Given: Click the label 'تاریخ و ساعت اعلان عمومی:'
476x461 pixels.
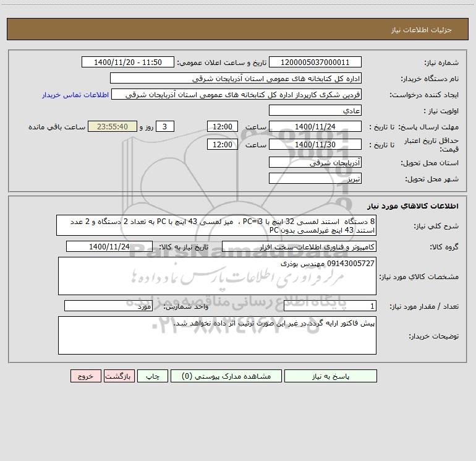Looking at the screenshot, I should [x=222, y=63].
